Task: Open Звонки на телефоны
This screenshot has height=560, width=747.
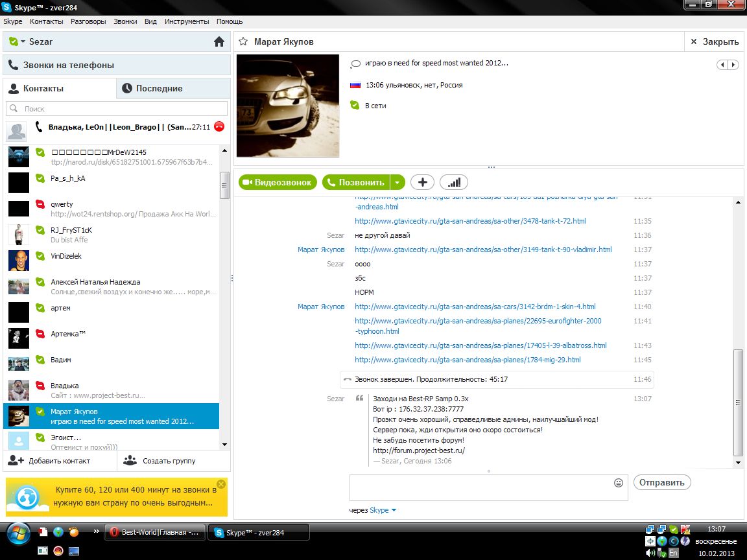Action: [117, 65]
